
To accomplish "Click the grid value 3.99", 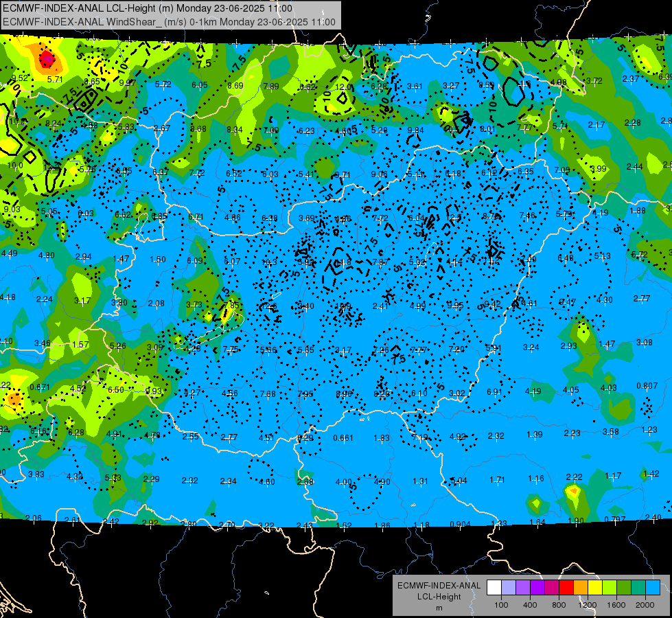I will coord(599,168).
